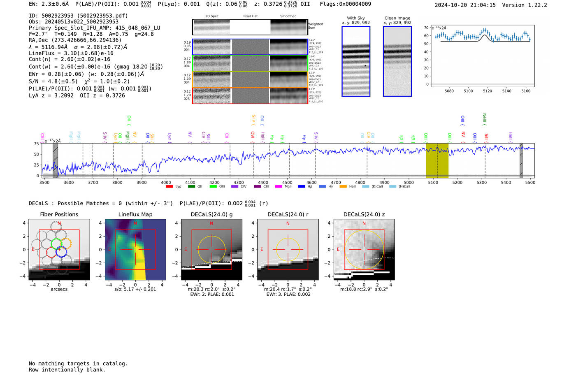Click the yellow aperture circle in DECaLS g
Image resolution: width=576 pixels, height=392 pixels.
tap(211, 249)
